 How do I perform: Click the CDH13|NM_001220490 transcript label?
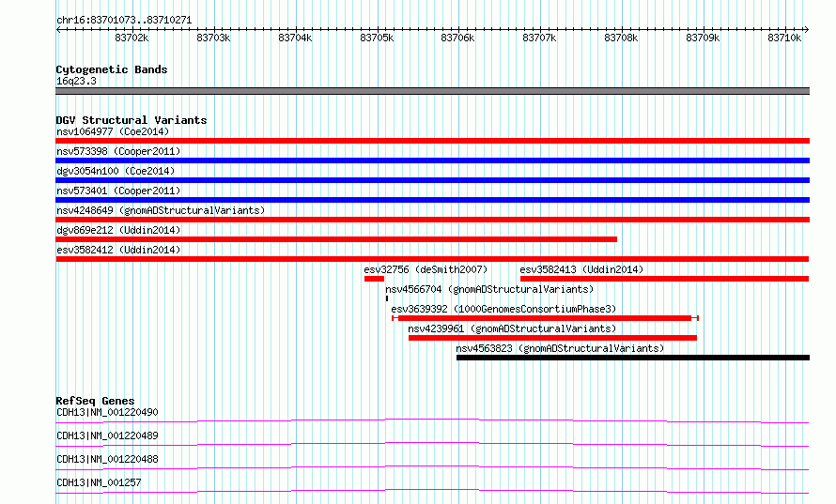pyautogui.click(x=107, y=412)
